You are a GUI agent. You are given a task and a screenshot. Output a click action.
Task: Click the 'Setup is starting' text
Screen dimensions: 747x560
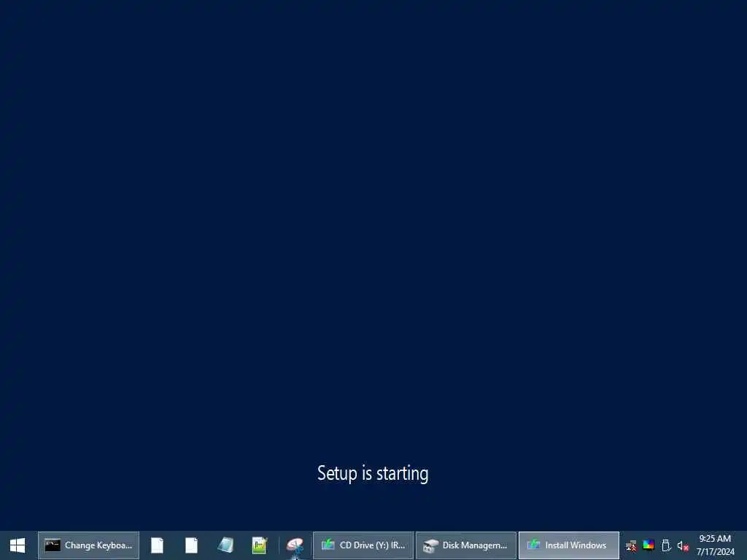tap(373, 473)
